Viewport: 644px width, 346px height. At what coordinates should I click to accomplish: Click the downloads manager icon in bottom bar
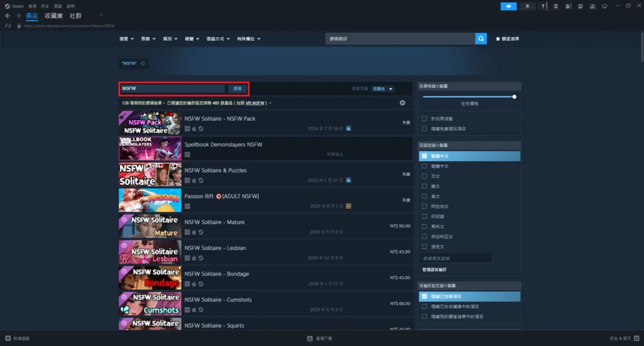tap(310, 338)
